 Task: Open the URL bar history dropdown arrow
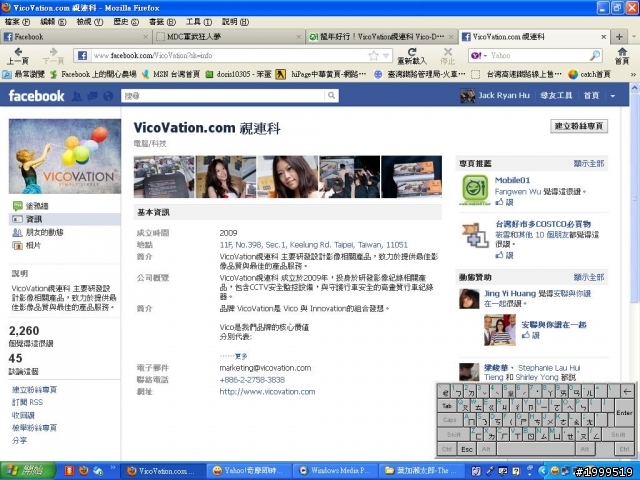tap(386, 56)
